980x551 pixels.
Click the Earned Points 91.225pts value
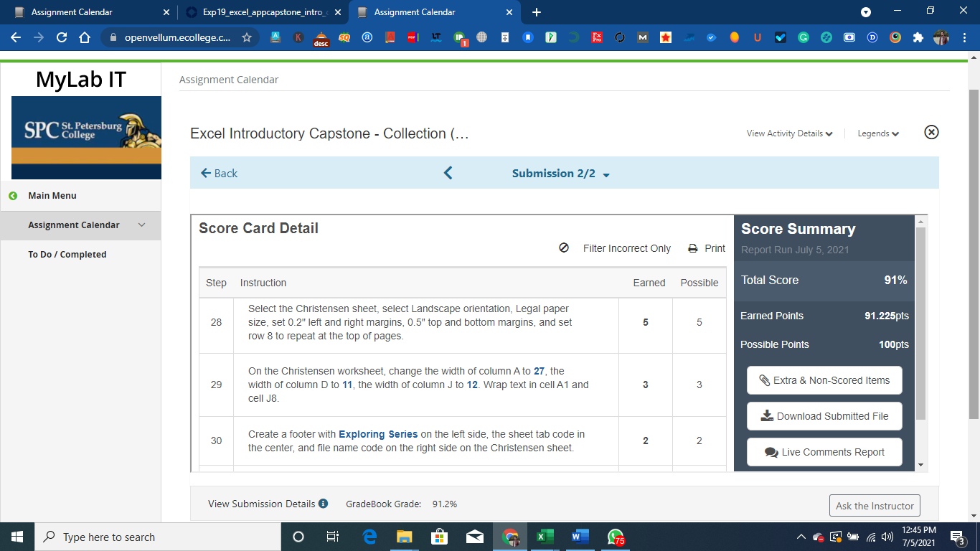tap(887, 316)
